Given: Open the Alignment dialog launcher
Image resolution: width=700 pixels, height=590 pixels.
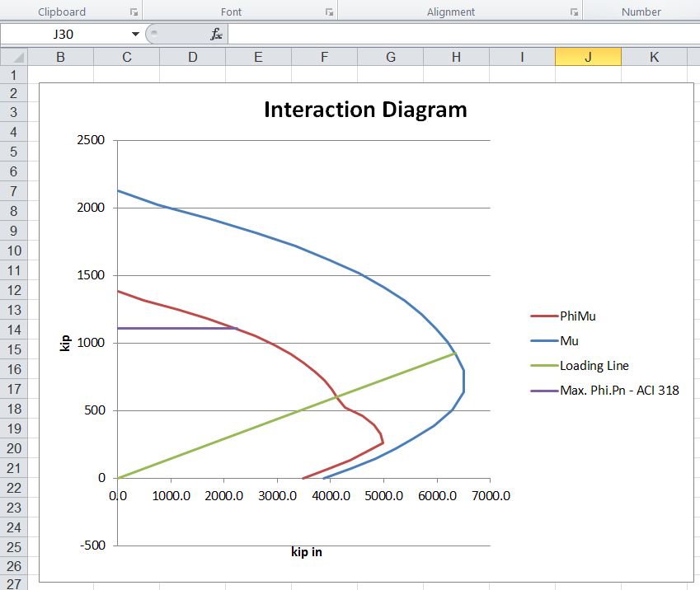Looking at the screenshot, I should pos(574,12).
